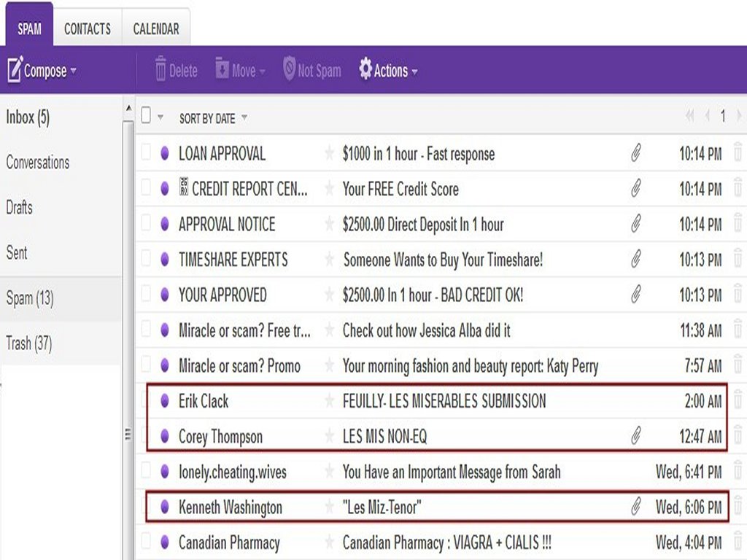Star the TIMESHARE EXPERTS message
Image resolution: width=747 pixels, height=560 pixels.
[329, 260]
